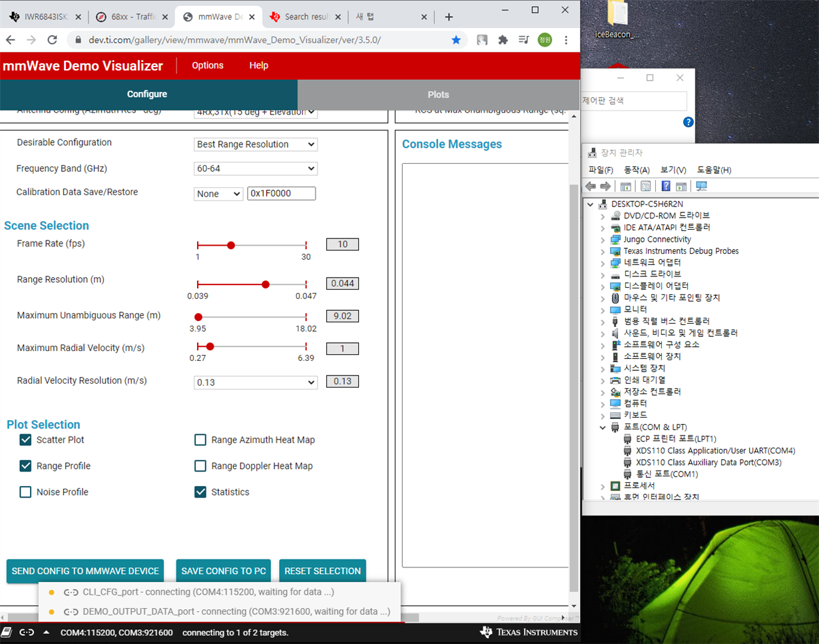Enable the Range Doppler Heat Map checkbox
The width and height of the screenshot is (819, 644).
[x=200, y=466]
